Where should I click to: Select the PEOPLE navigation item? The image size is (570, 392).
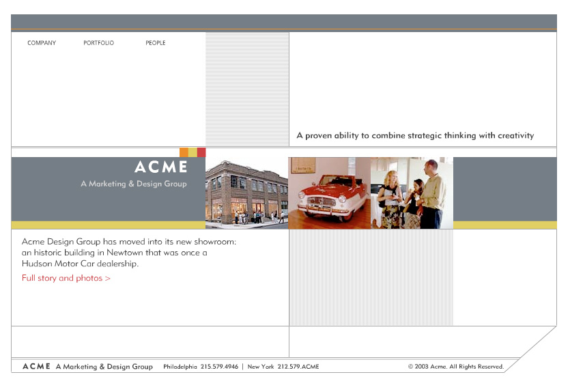coord(156,43)
